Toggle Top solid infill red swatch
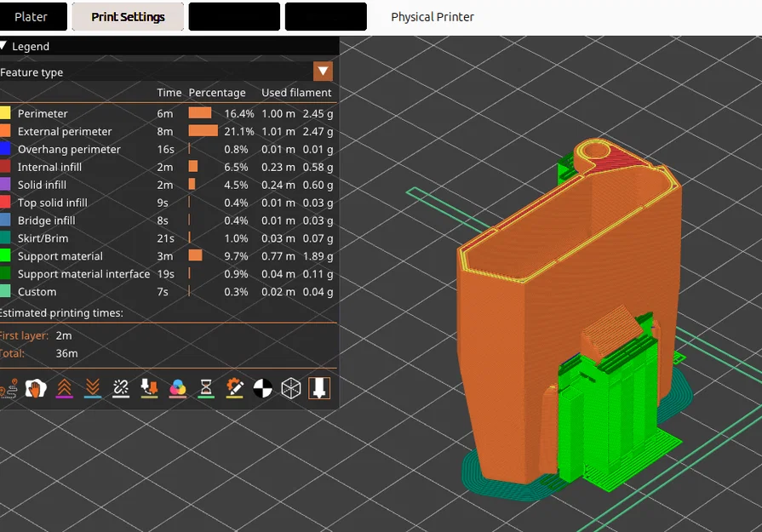Viewport: 762px width, 532px height. pyautogui.click(x=5, y=202)
